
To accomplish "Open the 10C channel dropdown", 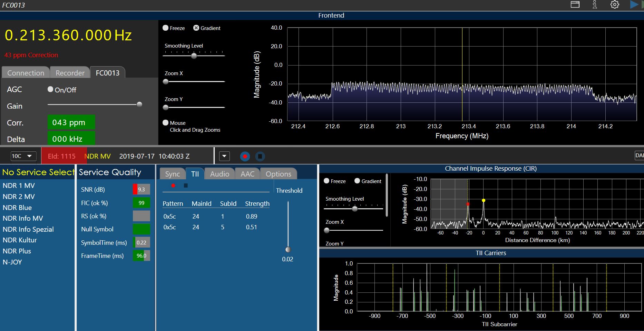I will [23, 156].
